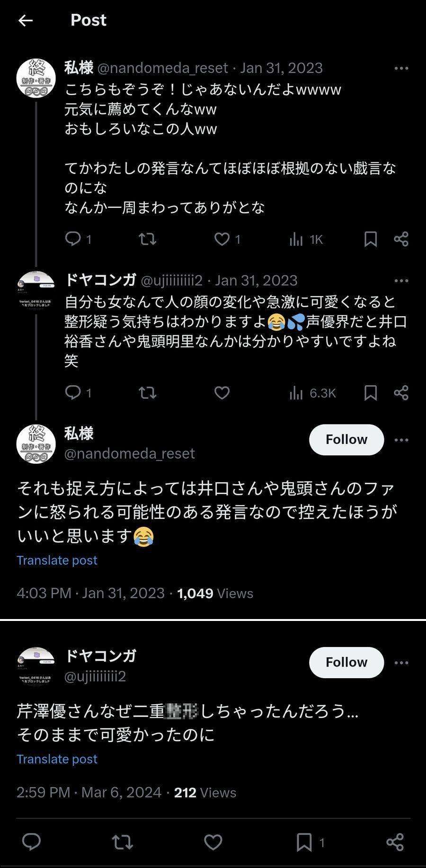Share the first 私様 post

[401, 239]
